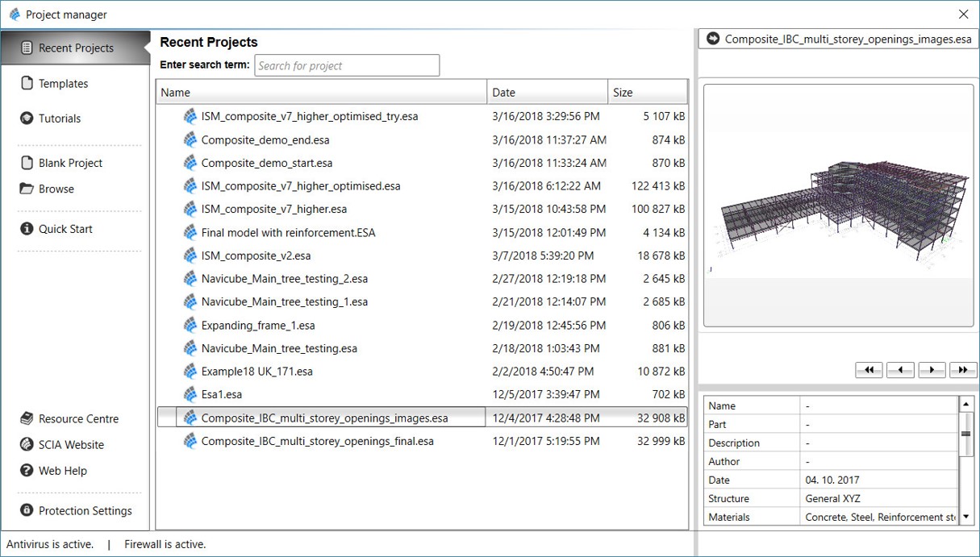This screenshot has width=980, height=557.
Task: Click the properties panel scrollbar thumb
Action: [966, 434]
